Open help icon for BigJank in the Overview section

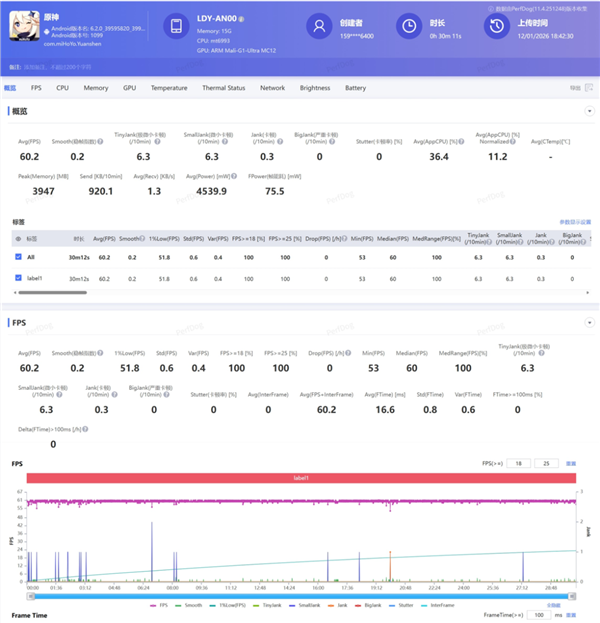tap(332, 141)
